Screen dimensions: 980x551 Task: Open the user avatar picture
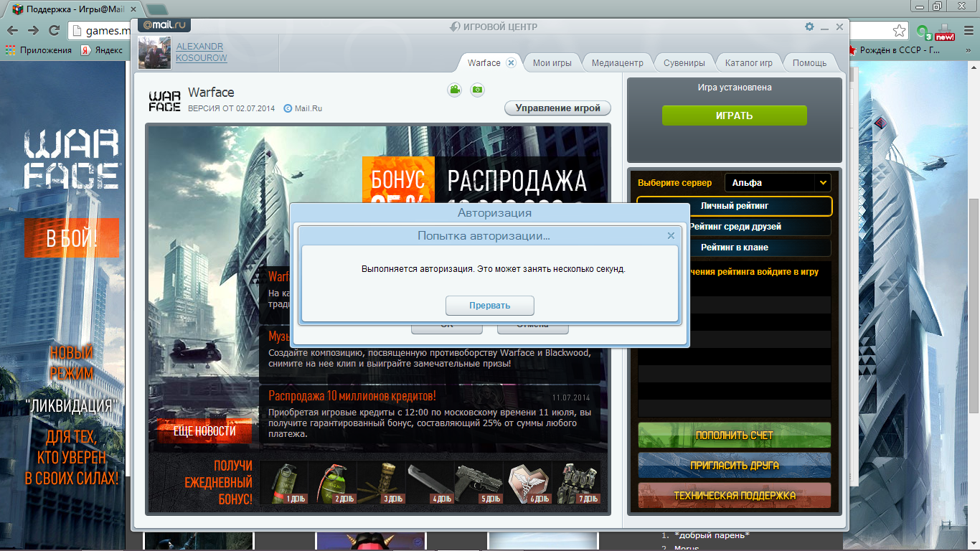[154, 52]
